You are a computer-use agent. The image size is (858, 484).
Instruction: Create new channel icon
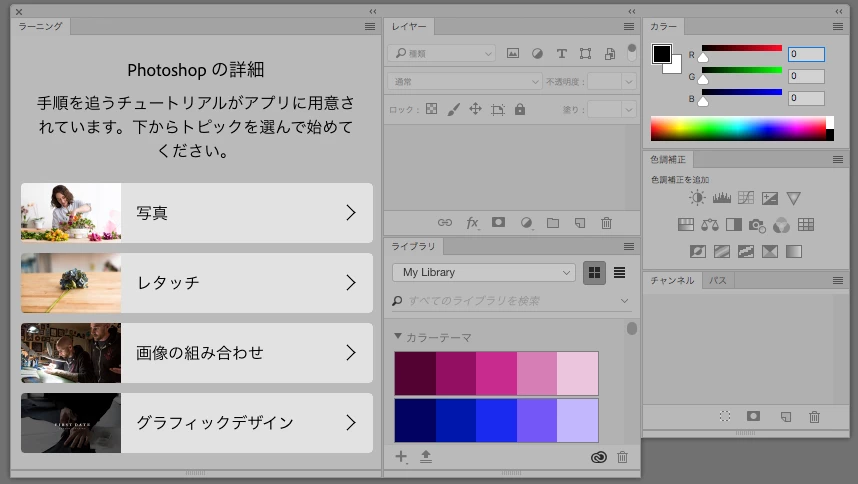click(x=786, y=417)
